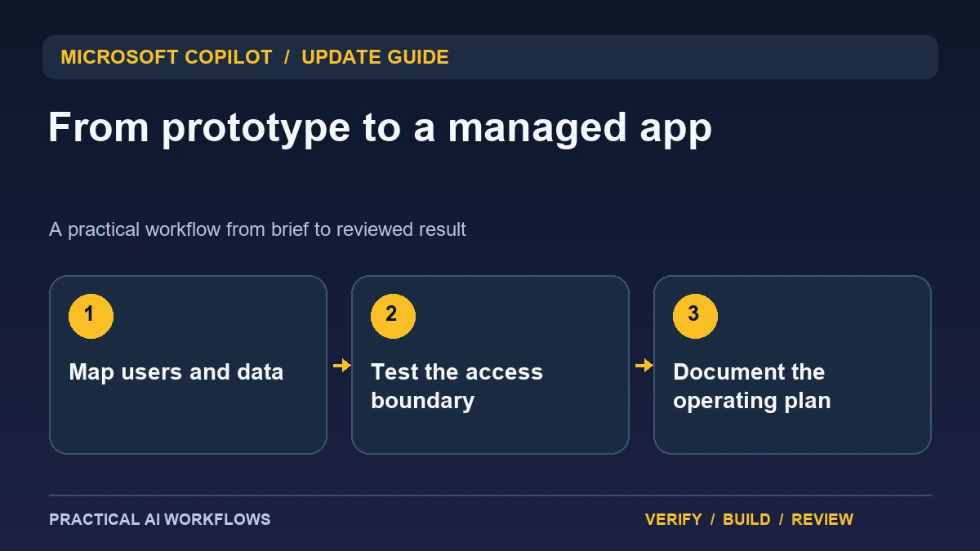Click the 'MICROSOFT COPILOT / UPDATE GUIDE' header text

[x=255, y=57]
